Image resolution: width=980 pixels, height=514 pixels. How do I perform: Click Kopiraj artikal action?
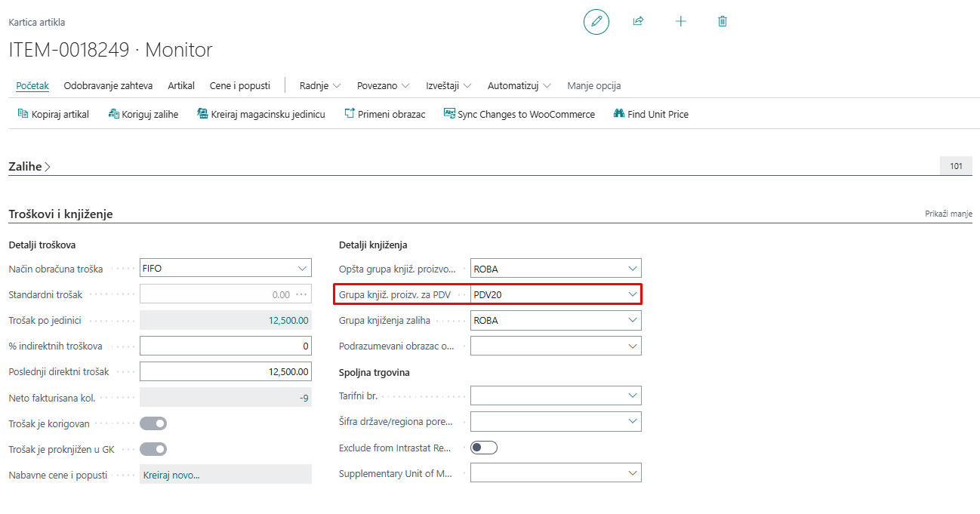(x=53, y=114)
